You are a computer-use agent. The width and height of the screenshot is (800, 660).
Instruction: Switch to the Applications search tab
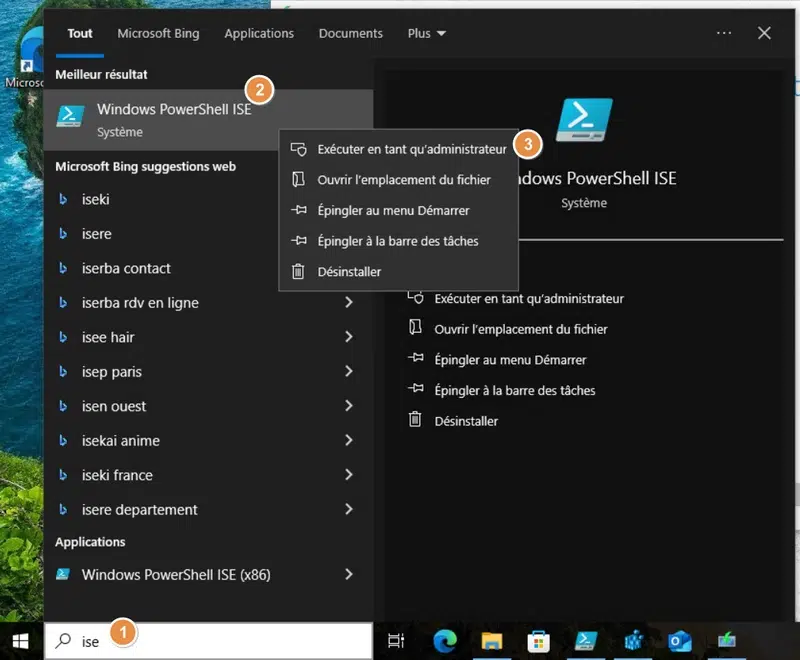click(x=259, y=33)
